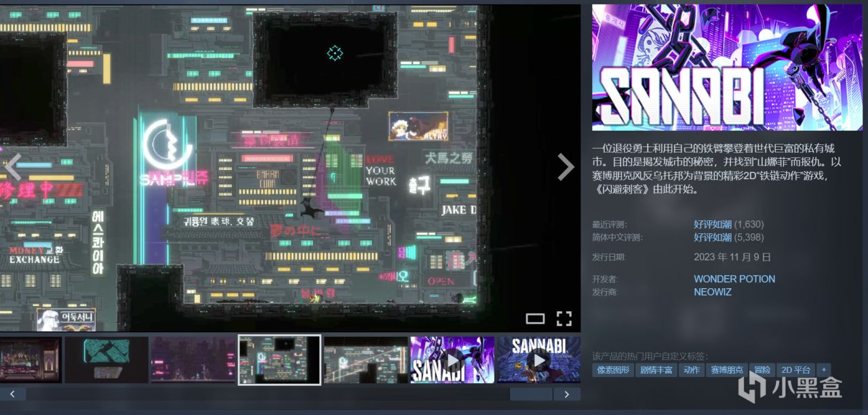Image resolution: width=868 pixels, height=415 pixels.
Task: Select the purple city screenshot thumbnail
Action: pyautogui.click(x=193, y=360)
